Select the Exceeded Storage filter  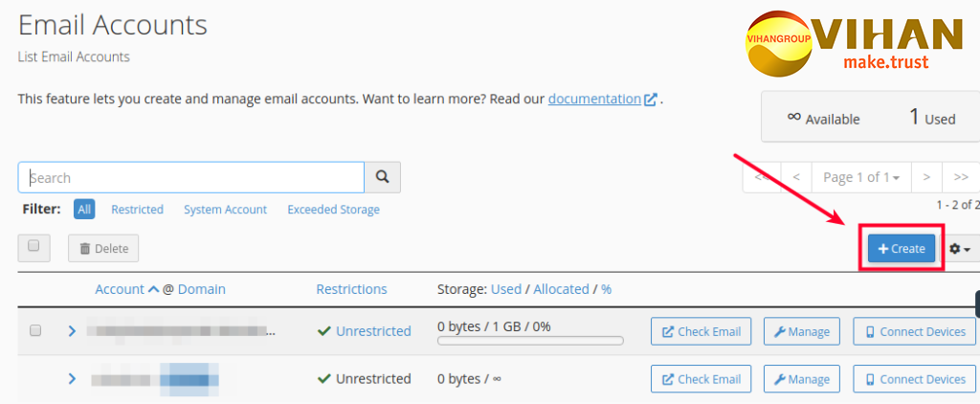pos(333,210)
